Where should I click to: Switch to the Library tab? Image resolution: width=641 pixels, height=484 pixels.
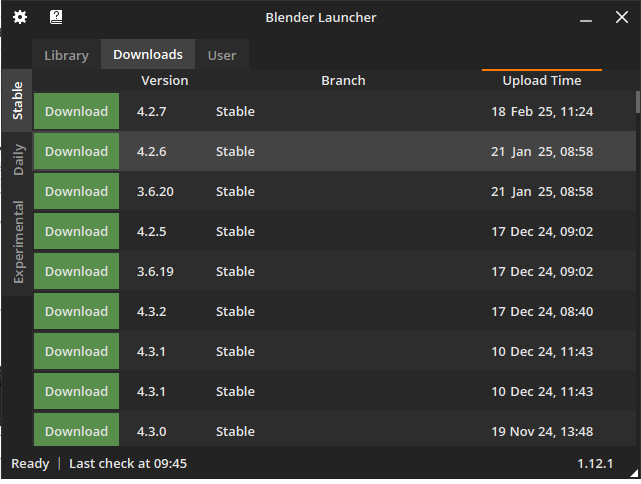[x=66, y=55]
